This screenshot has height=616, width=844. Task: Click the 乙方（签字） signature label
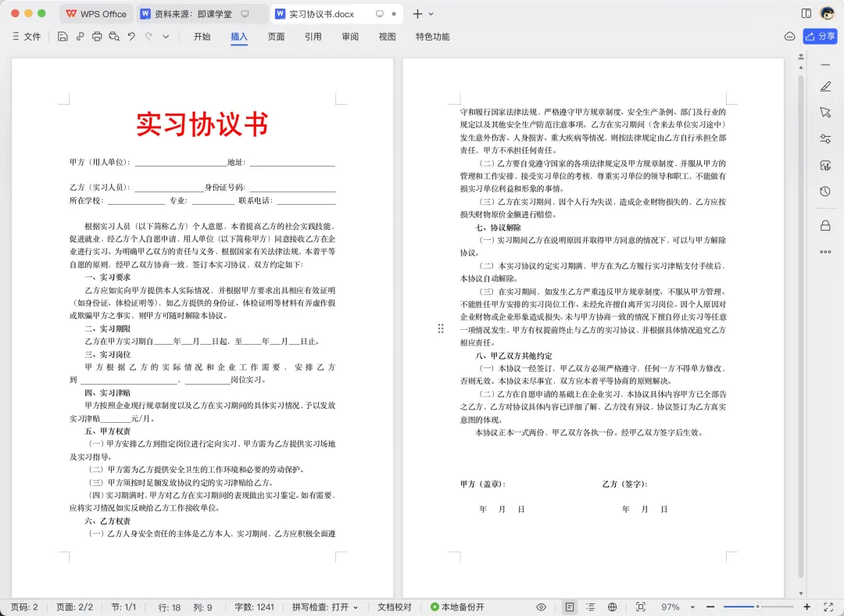pyautogui.click(x=625, y=484)
